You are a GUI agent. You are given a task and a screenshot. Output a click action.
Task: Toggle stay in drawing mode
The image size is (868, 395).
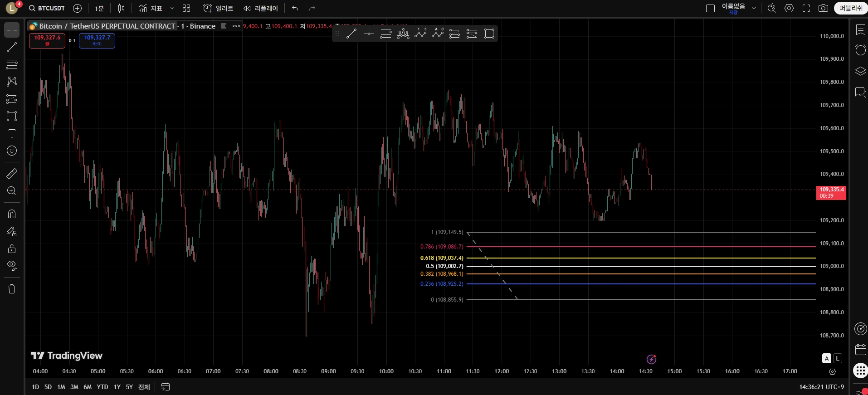(x=12, y=231)
